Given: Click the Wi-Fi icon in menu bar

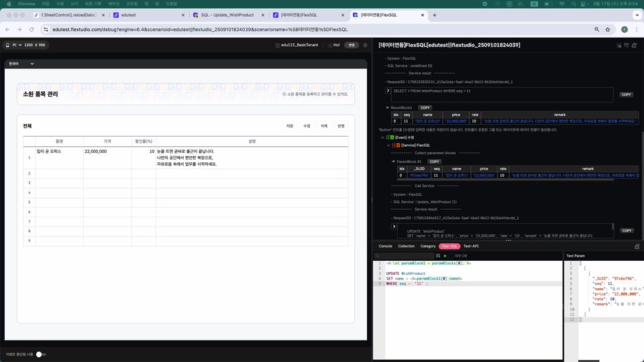Looking at the screenshot, I should click(562, 4).
